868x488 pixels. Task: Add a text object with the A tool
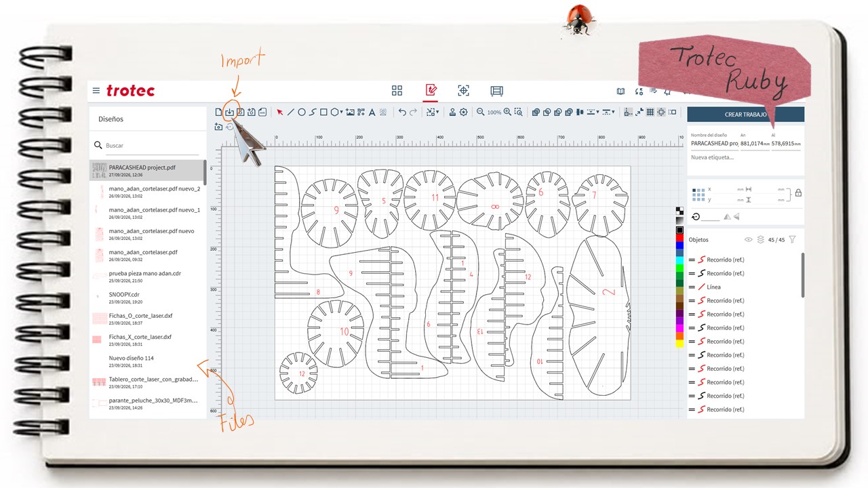[372, 112]
